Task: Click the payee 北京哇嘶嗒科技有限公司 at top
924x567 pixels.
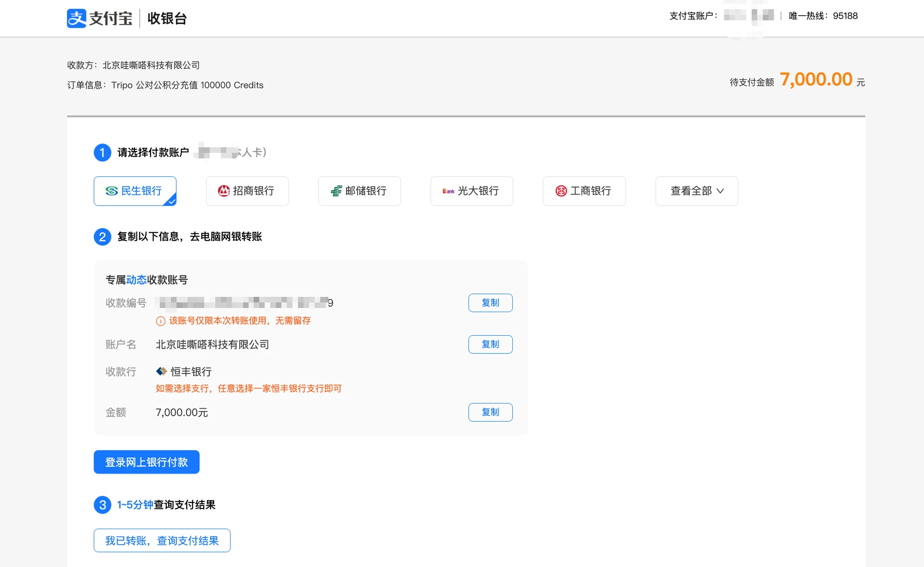Action: [151, 65]
